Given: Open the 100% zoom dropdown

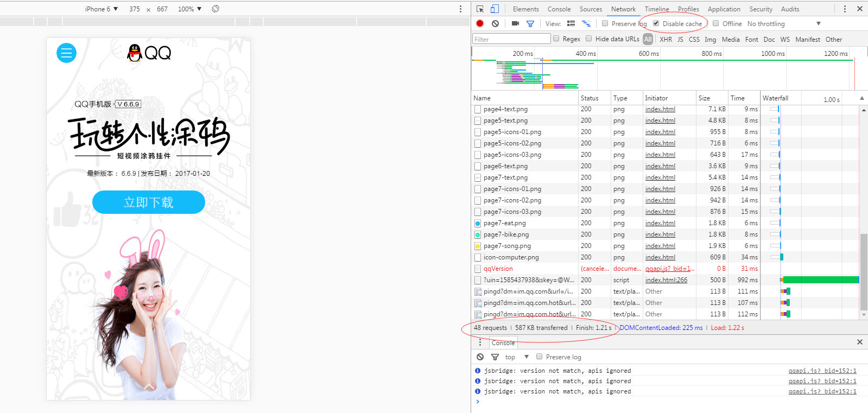Looking at the screenshot, I should click(x=189, y=9).
